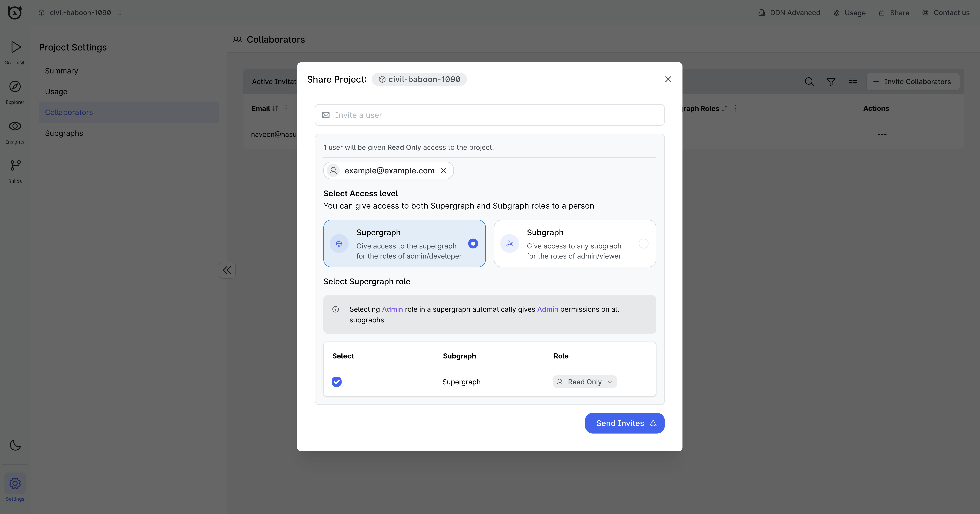Click the naveen@hasu email cell
Viewport: 980px width, 514px height.
pyautogui.click(x=274, y=134)
